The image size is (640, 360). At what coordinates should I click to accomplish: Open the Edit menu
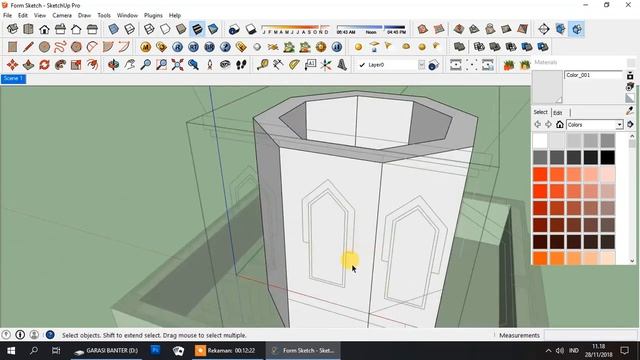pyautogui.click(x=22, y=15)
